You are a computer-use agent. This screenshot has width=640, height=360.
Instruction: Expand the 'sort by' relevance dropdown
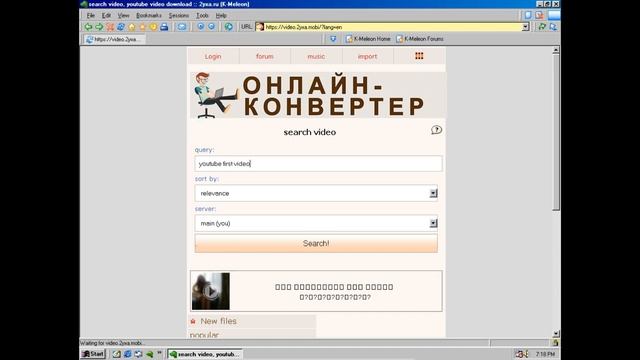coord(433,193)
